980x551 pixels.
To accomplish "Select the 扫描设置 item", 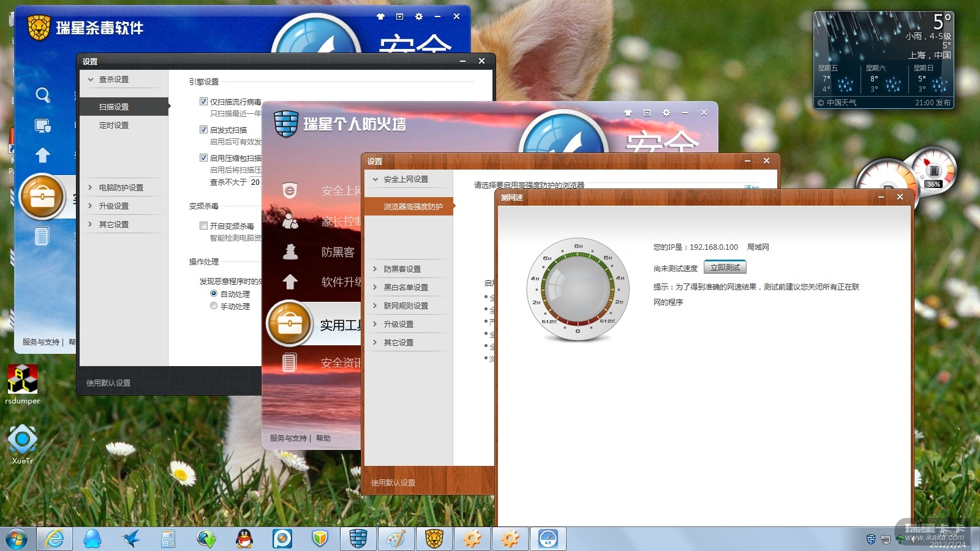I will [124, 107].
